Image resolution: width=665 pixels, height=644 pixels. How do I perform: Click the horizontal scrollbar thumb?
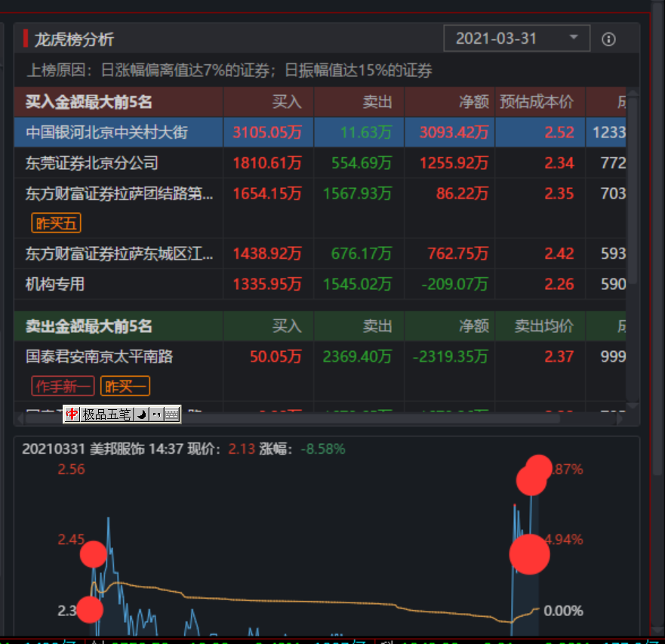tap(293, 419)
